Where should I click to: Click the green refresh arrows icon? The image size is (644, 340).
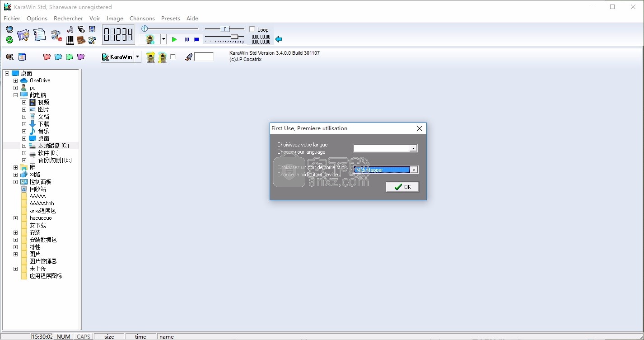click(9, 40)
